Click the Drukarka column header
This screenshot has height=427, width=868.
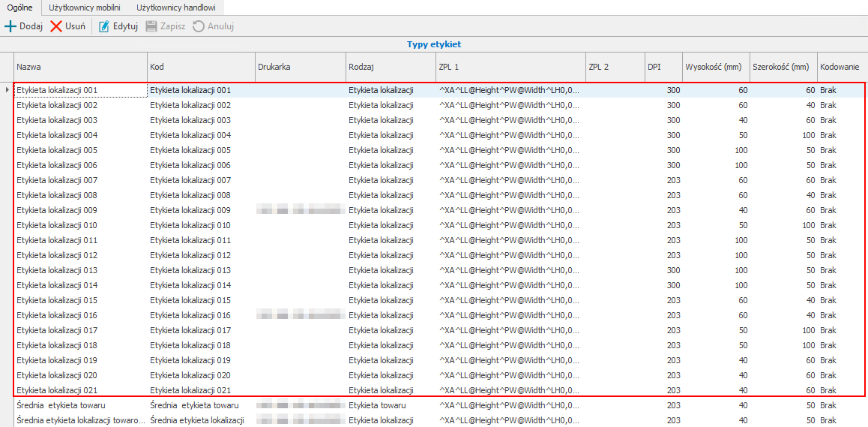(300, 67)
